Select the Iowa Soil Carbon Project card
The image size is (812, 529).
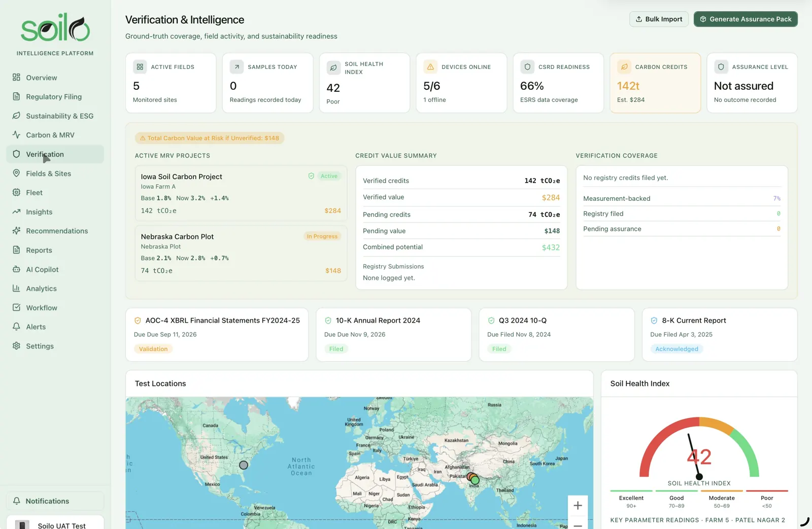[x=241, y=193]
